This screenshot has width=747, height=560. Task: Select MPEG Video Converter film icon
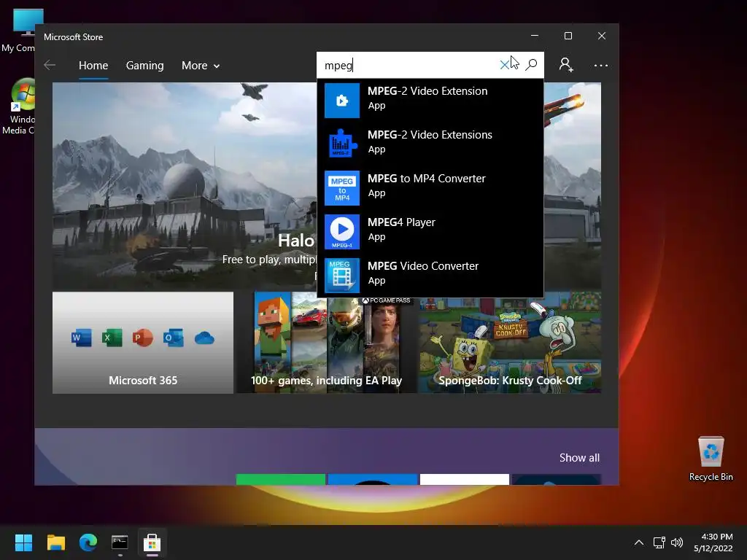[x=342, y=276]
